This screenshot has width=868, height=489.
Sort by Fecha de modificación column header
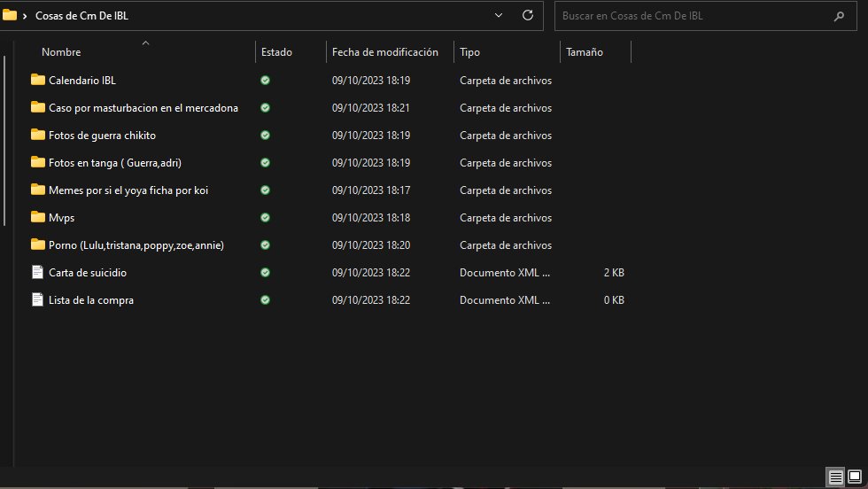coord(384,52)
